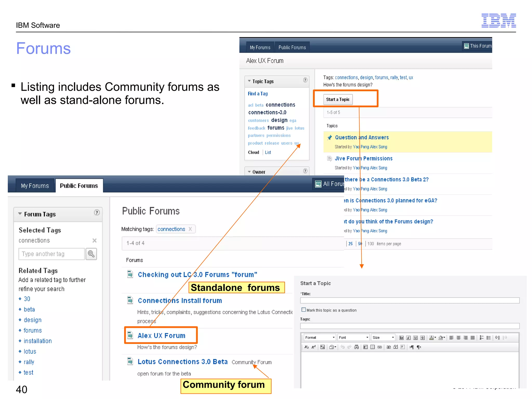This screenshot has height=399, width=532.
Task: Apply superscript formatting
Action: click(x=314, y=347)
